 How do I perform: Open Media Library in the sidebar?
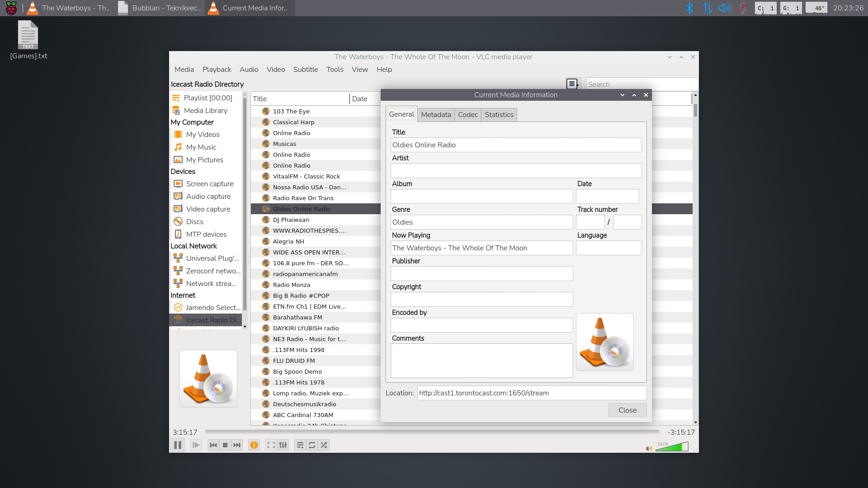[206, 111]
